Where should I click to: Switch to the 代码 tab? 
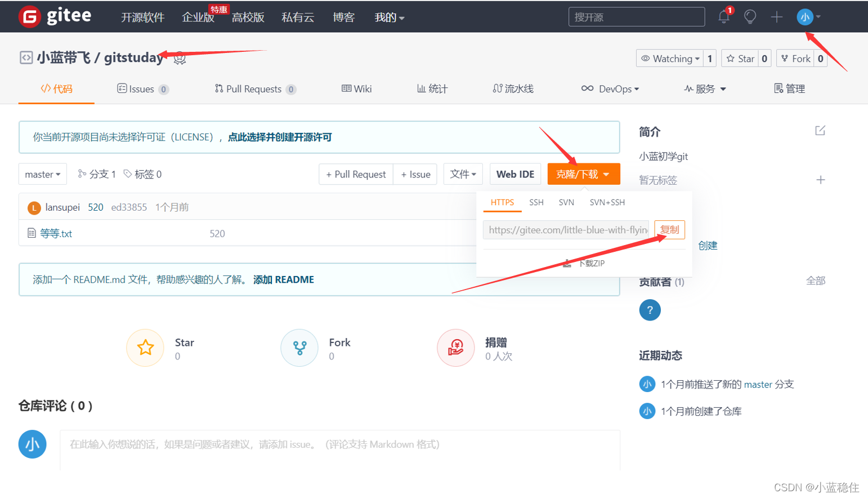pyautogui.click(x=56, y=89)
